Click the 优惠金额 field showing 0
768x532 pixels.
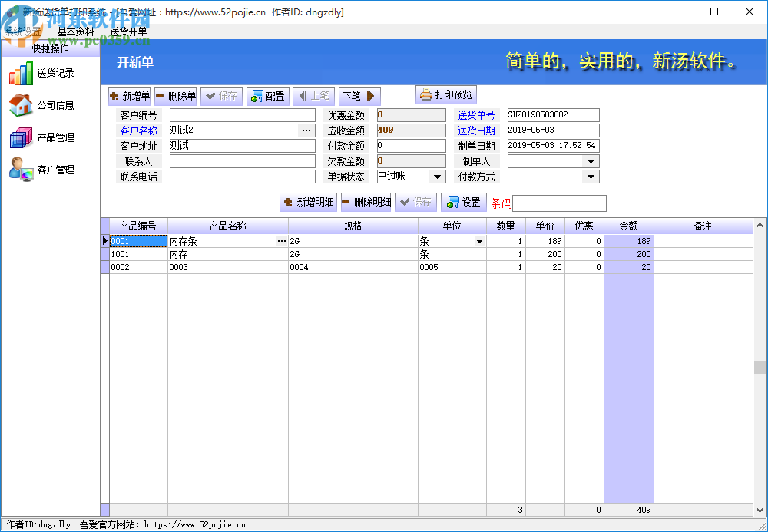click(412, 115)
